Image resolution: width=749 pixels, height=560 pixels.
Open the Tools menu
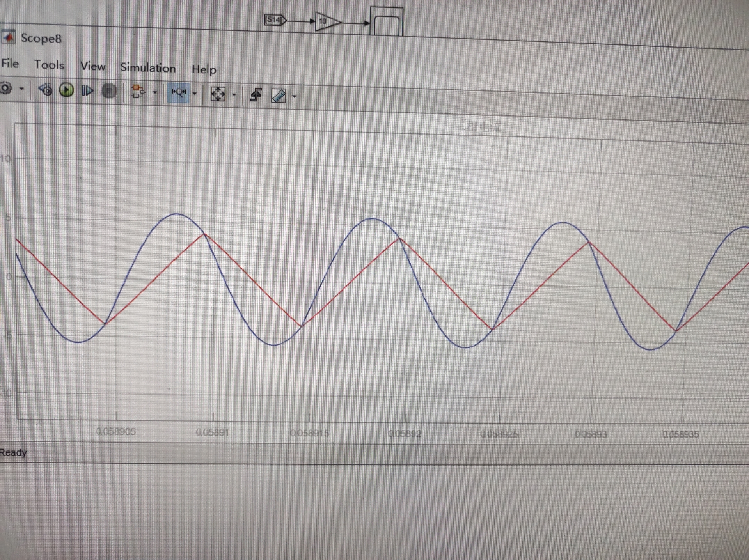[x=49, y=65]
